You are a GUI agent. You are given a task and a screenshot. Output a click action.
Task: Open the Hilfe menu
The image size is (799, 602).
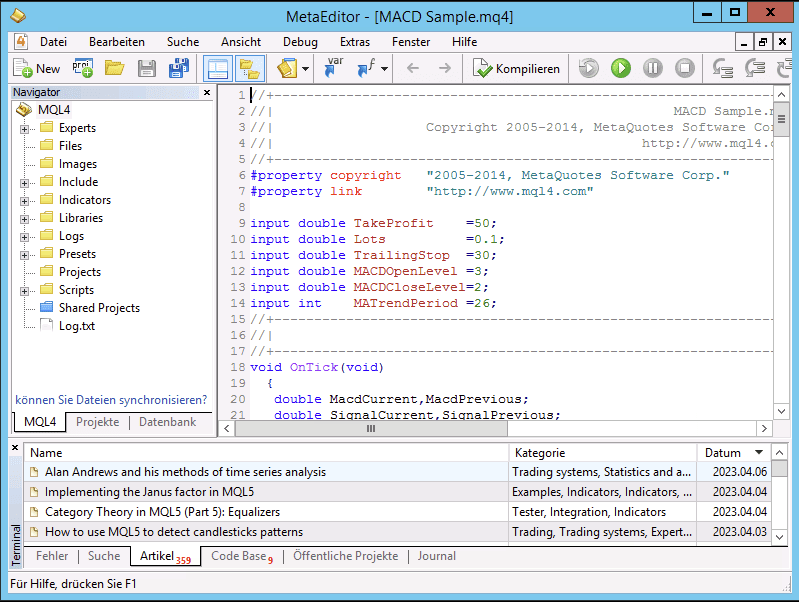(464, 42)
